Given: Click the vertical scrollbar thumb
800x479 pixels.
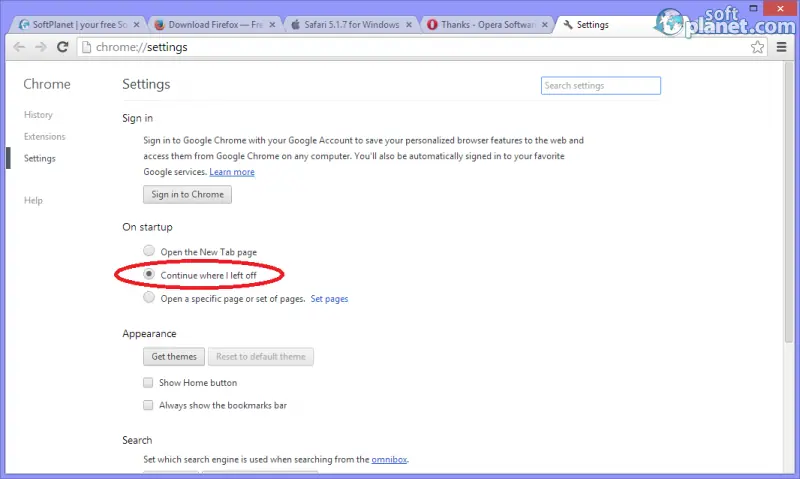Looking at the screenshot, I should 789,201.
